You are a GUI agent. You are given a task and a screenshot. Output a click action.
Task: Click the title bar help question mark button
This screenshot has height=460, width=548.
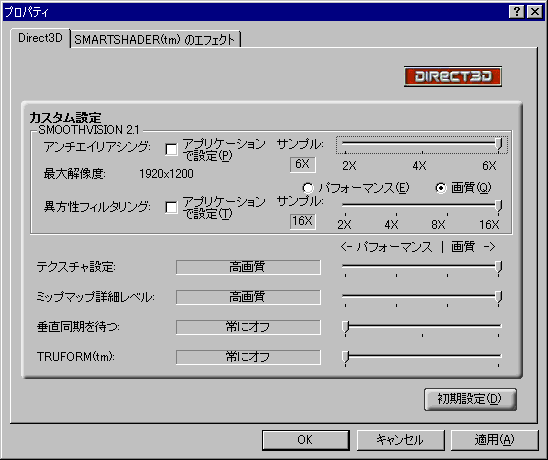coord(517,12)
